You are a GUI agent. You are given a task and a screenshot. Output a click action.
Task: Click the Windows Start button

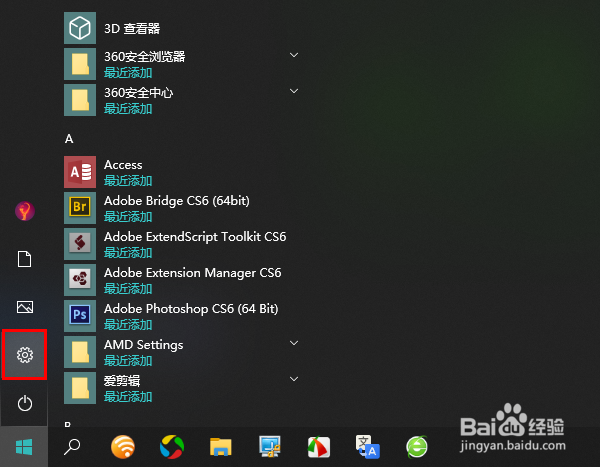click(x=24, y=447)
